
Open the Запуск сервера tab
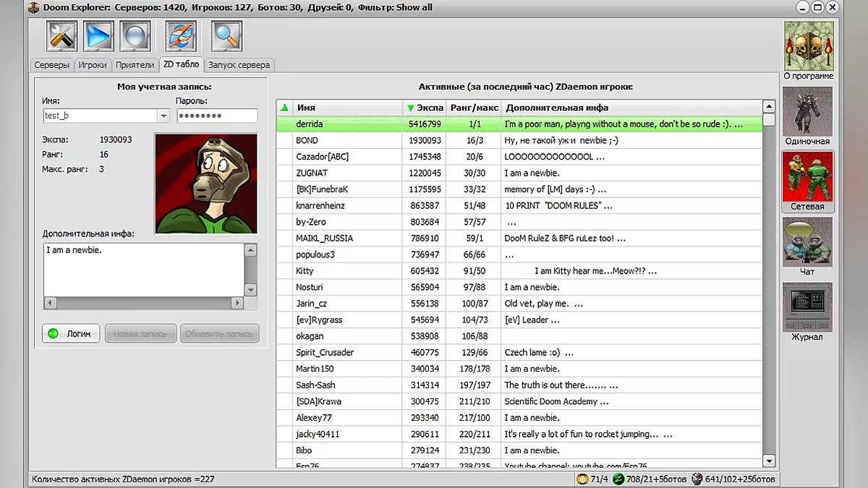pos(239,65)
